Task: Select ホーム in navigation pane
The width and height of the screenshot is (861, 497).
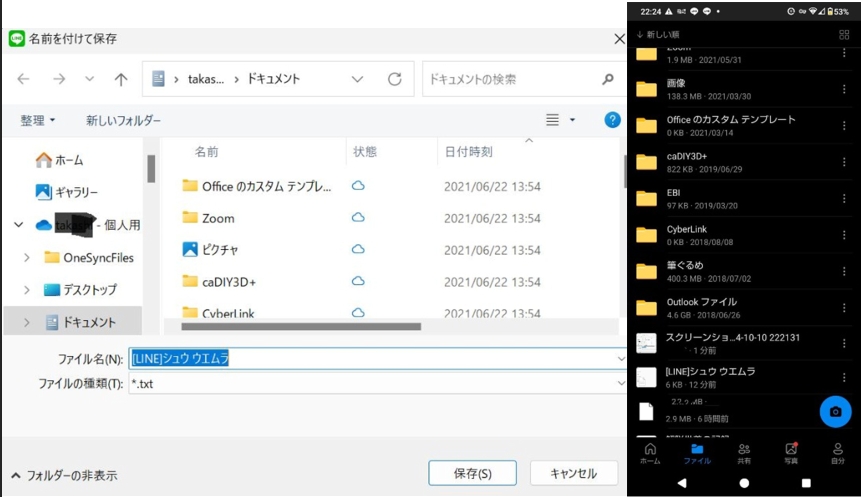Action: [x=59, y=160]
